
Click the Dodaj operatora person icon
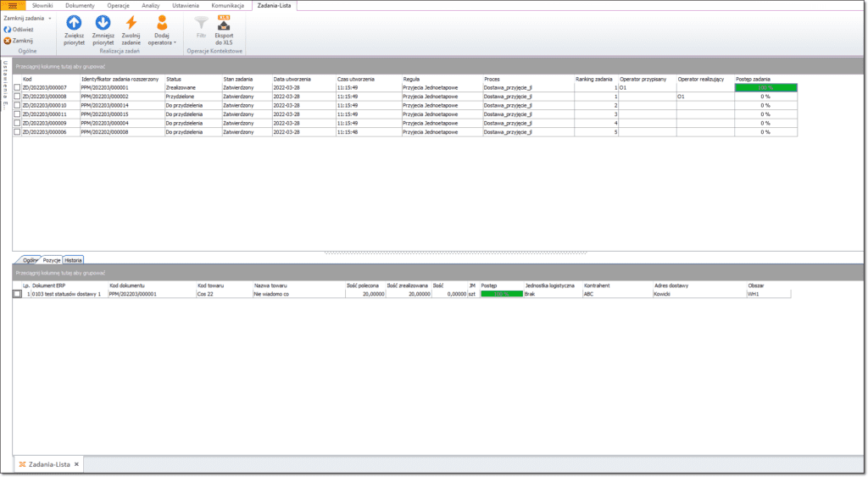pyautogui.click(x=162, y=23)
